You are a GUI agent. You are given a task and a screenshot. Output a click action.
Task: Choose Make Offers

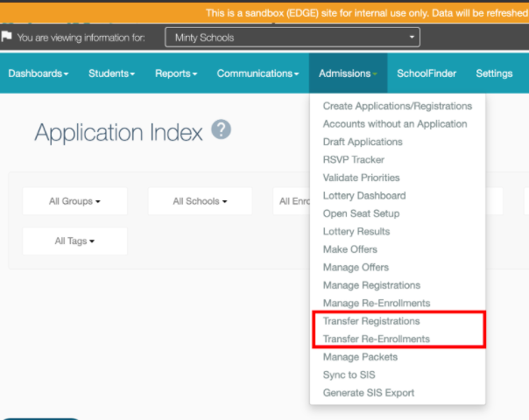tap(349, 249)
